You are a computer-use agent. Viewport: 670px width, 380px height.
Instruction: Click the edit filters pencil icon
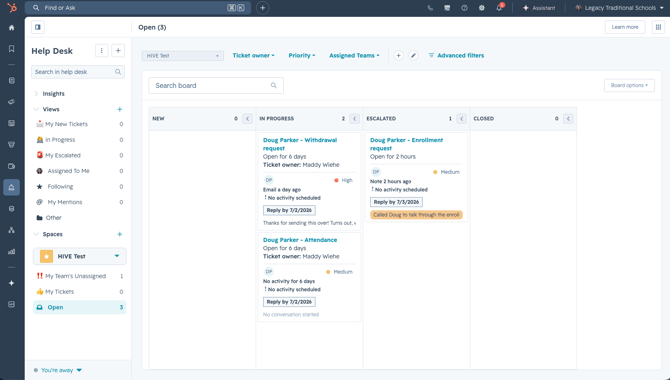(x=413, y=56)
